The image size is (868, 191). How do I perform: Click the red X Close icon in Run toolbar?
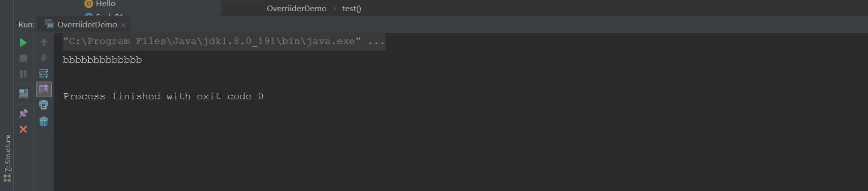point(23,129)
